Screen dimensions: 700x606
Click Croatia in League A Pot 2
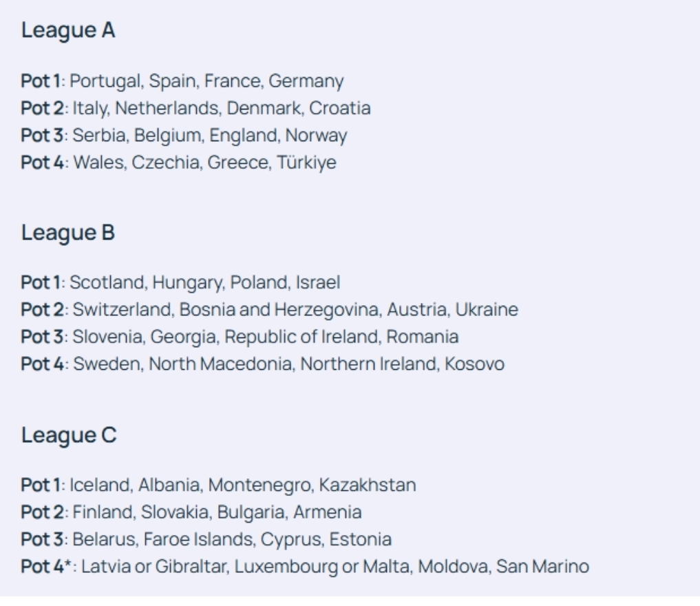339,109
